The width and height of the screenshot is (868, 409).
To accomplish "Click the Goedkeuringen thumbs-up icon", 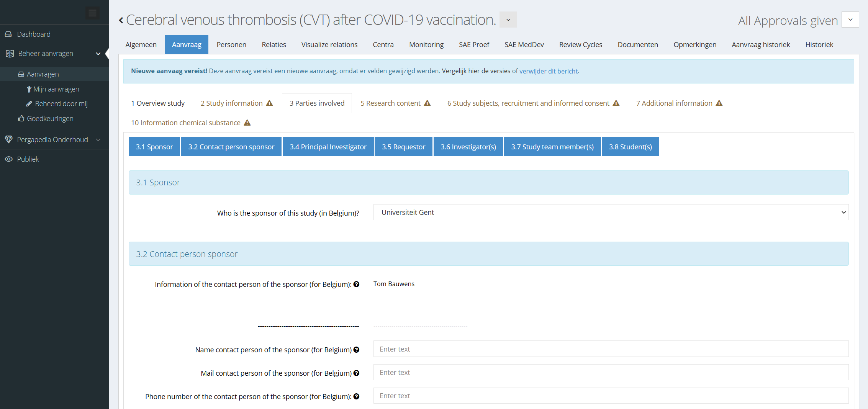I will 21,118.
